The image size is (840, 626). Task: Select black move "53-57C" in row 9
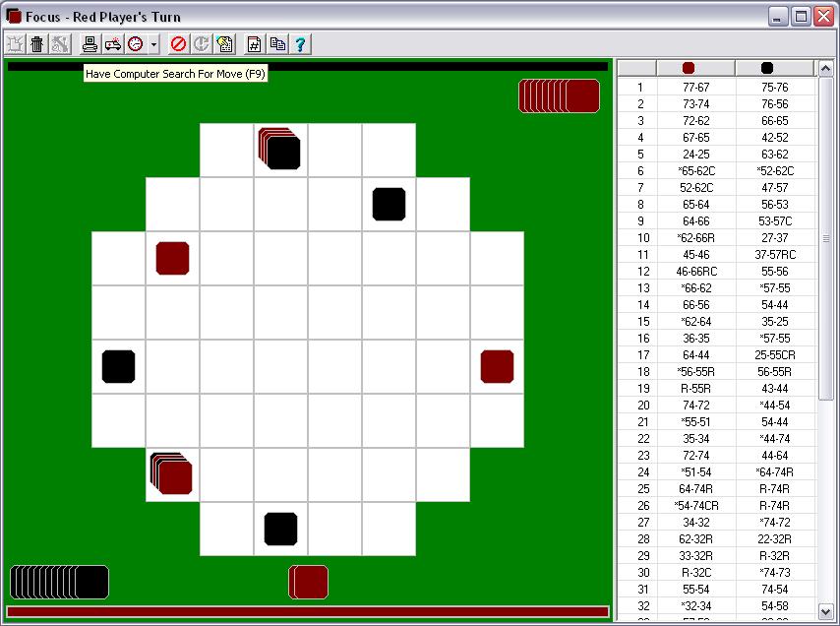(x=775, y=220)
